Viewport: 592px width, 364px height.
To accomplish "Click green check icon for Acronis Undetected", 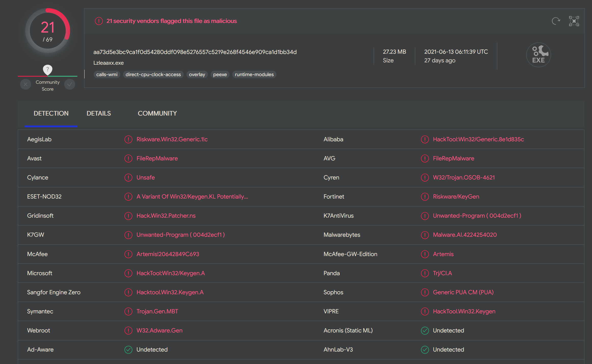I will (425, 330).
